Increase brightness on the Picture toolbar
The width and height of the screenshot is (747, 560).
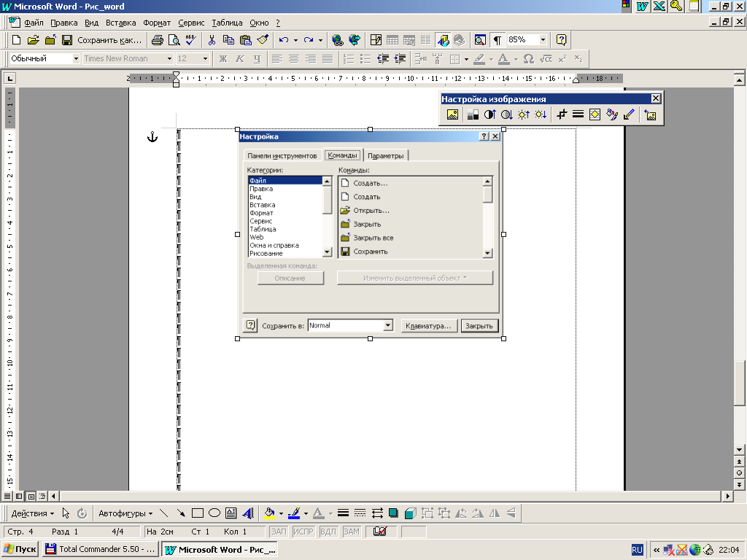[524, 114]
